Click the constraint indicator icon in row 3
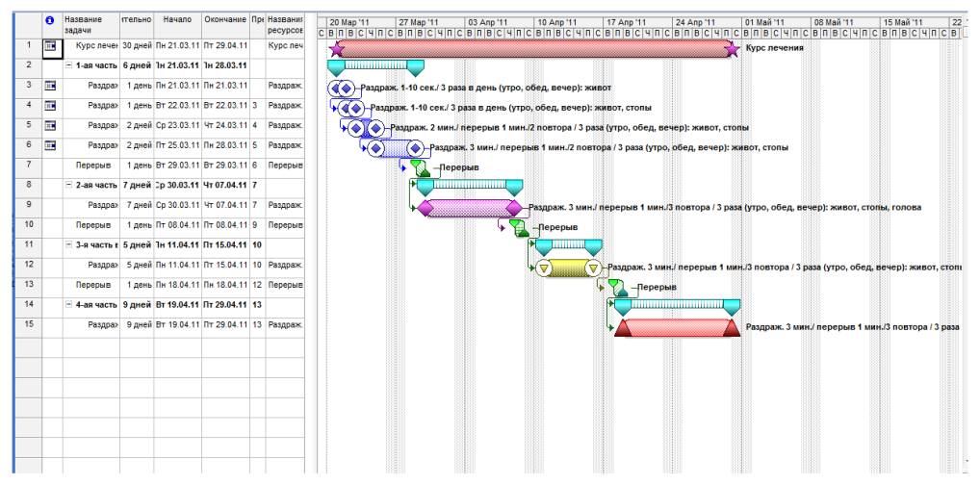Viewport: 980px width, 485px height. tap(50, 88)
